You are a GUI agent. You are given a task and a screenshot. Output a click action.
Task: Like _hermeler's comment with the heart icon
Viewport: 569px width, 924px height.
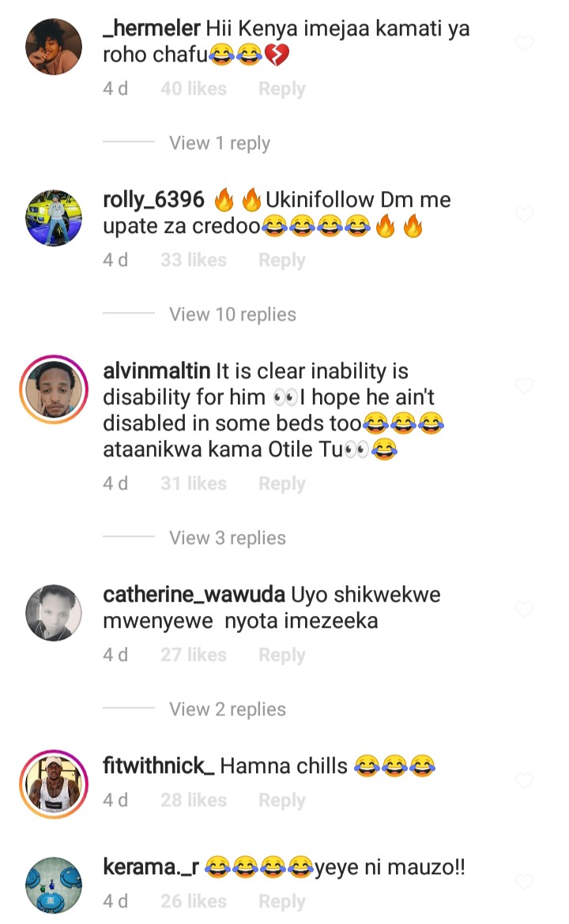click(x=524, y=43)
